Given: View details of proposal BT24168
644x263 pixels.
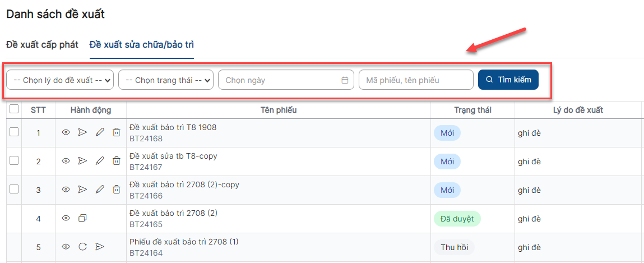Looking at the screenshot, I should pyautogui.click(x=66, y=132).
